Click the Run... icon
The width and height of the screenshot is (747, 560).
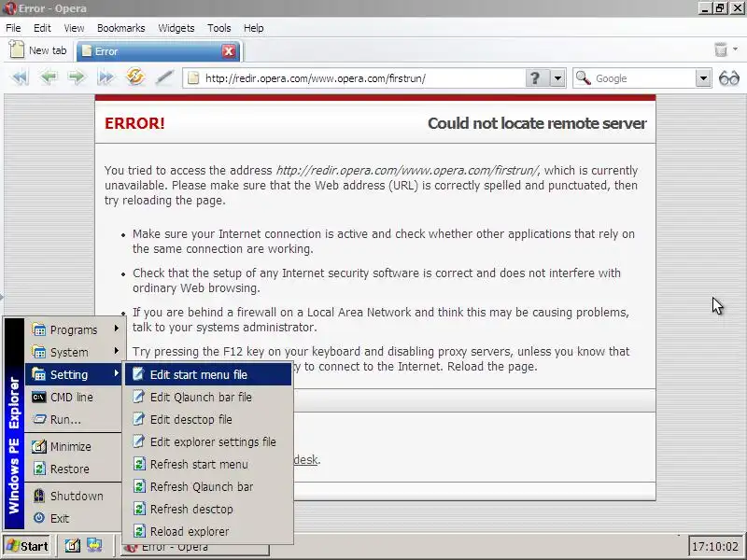(38, 419)
